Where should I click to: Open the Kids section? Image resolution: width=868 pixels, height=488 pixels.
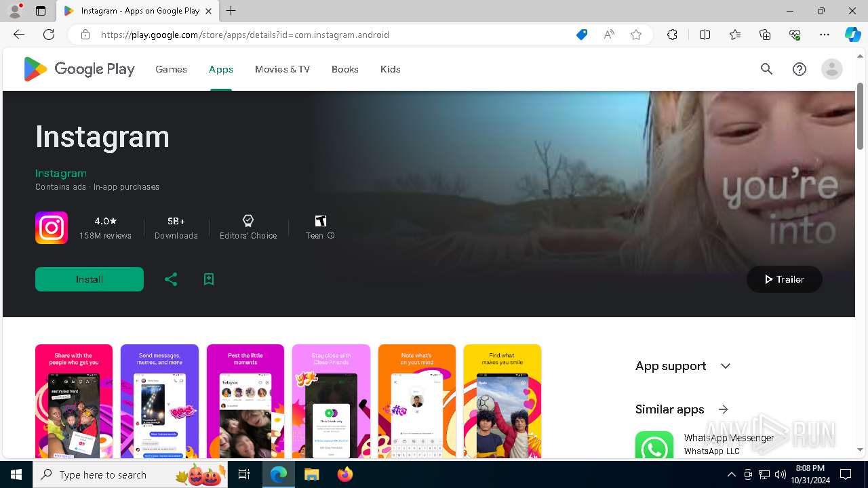tap(391, 69)
